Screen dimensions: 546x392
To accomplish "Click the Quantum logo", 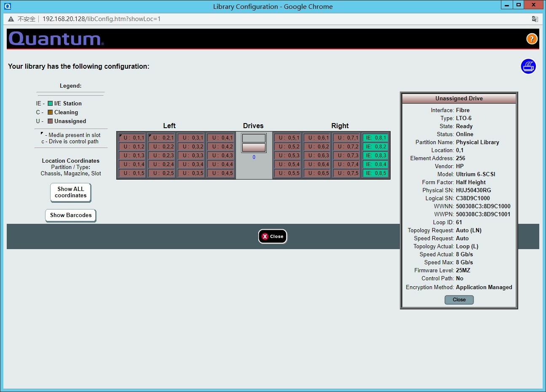I will click(56, 39).
